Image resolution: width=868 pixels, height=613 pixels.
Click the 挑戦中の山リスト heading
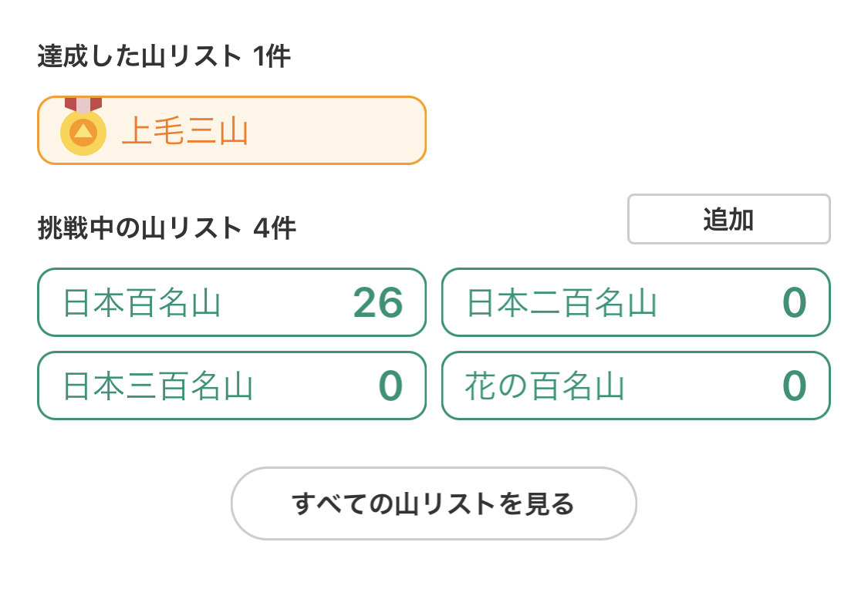[139, 228]
